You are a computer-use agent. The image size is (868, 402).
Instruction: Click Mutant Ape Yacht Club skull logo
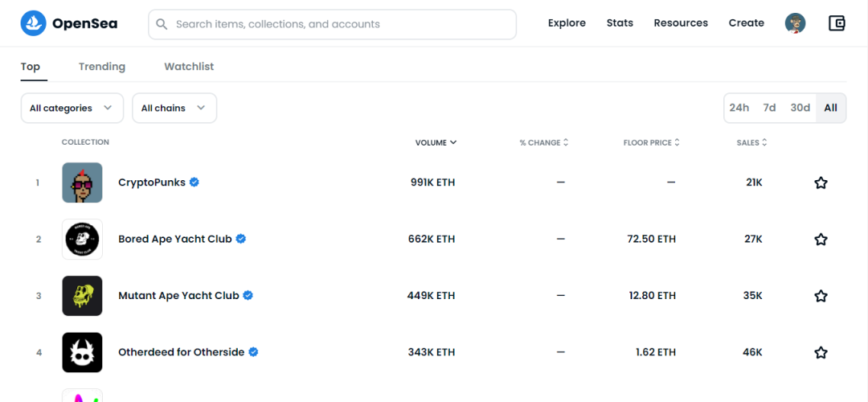[82, 296]
